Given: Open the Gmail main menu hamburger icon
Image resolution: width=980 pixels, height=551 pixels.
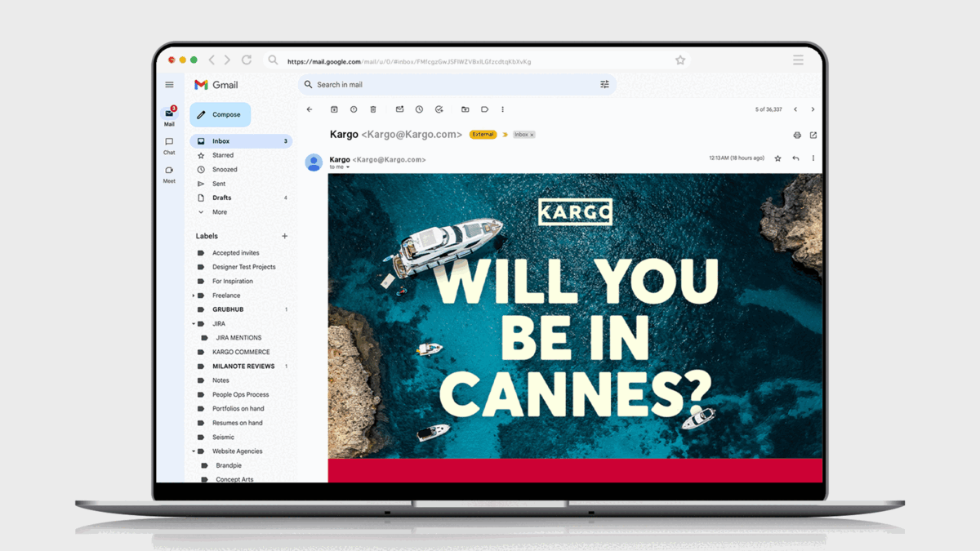Looking at the screenshot, I should tap(169, 85).
